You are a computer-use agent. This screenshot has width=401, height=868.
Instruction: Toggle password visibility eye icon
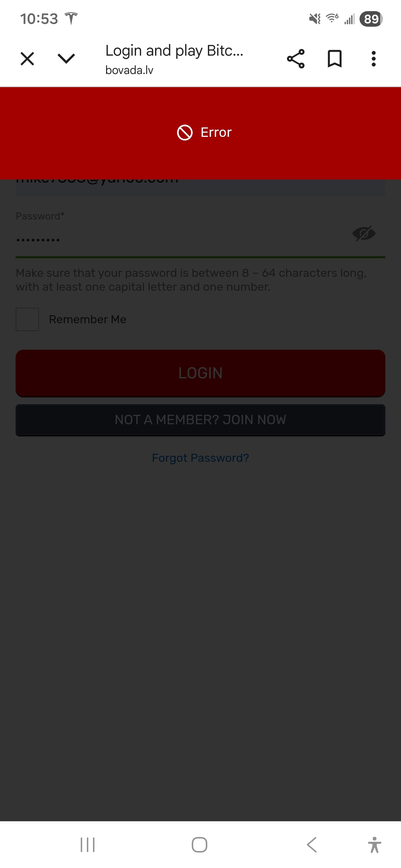click(364, 233)
